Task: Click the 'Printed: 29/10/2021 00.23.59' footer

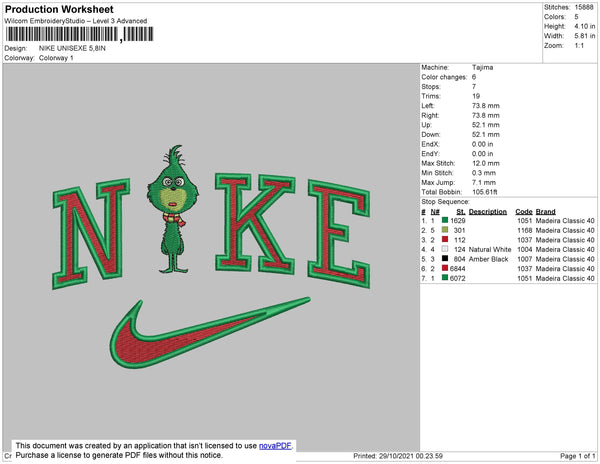Action: (398, 456)
